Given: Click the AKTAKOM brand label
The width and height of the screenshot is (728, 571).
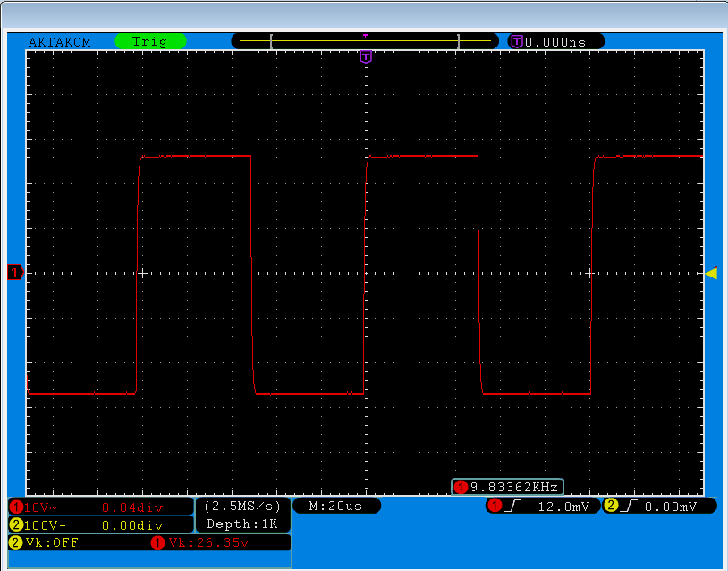Looking at the screenshot, I should tap(59, 42).
